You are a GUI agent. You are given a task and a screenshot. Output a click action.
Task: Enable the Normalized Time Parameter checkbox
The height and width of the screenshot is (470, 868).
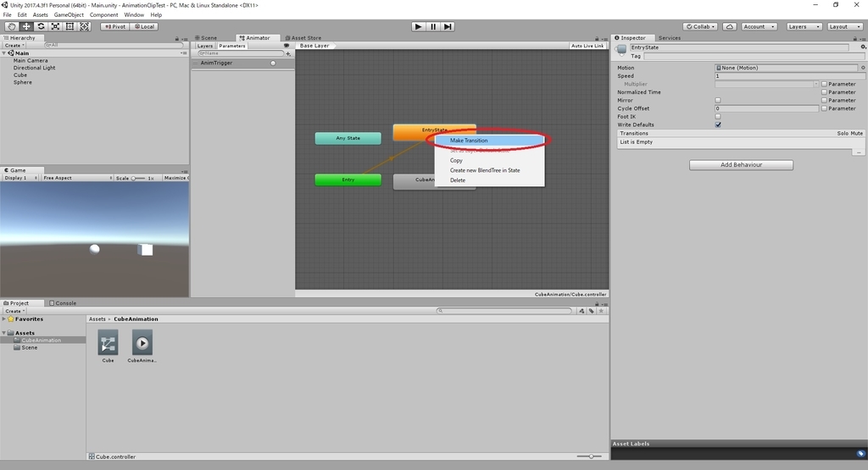pos(824,92)
